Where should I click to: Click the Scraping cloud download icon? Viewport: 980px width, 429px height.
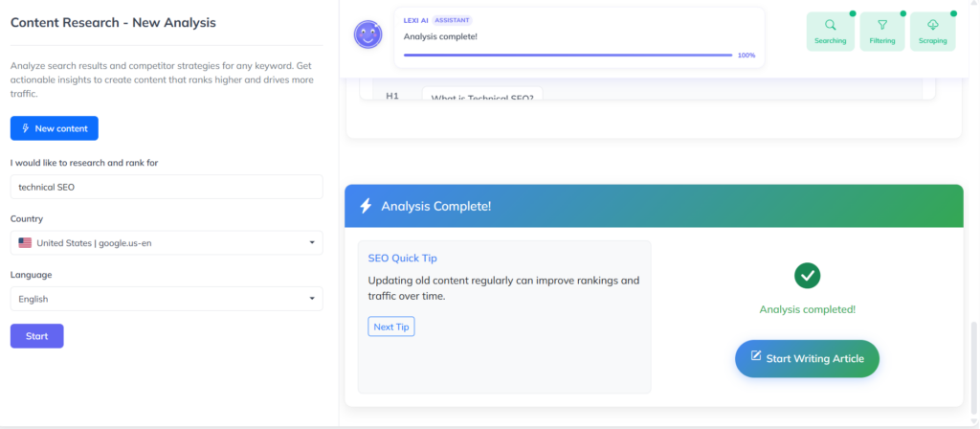(x=932, y=26)
